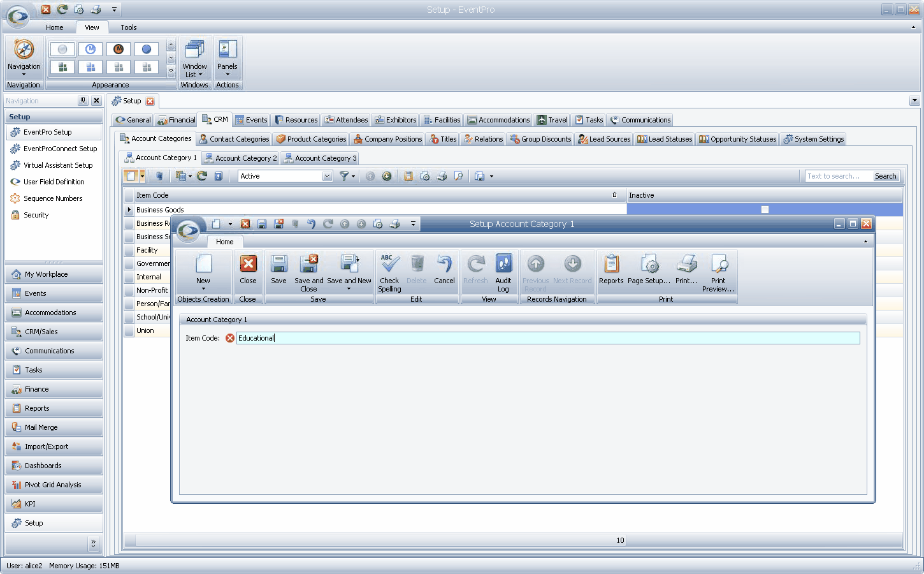Viewport: 924px width, 574px height.
Task: Switch to Tools ribbon tab
Action: pyautogui.click(x=129, y=27)
